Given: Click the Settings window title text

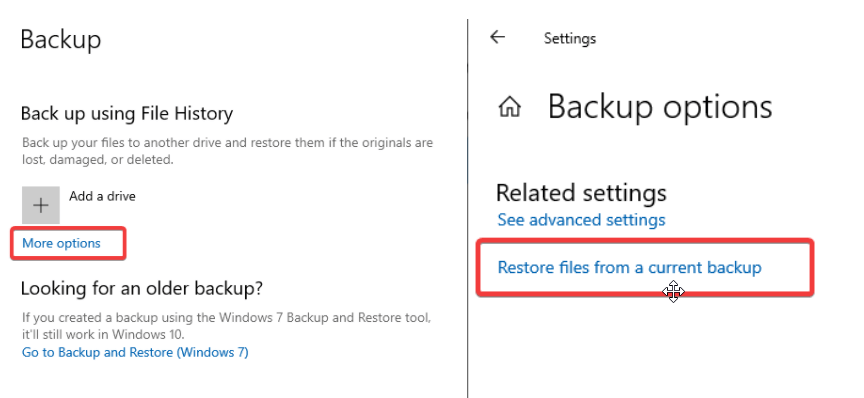Looking at the screenshot, I should pos(570,38).
